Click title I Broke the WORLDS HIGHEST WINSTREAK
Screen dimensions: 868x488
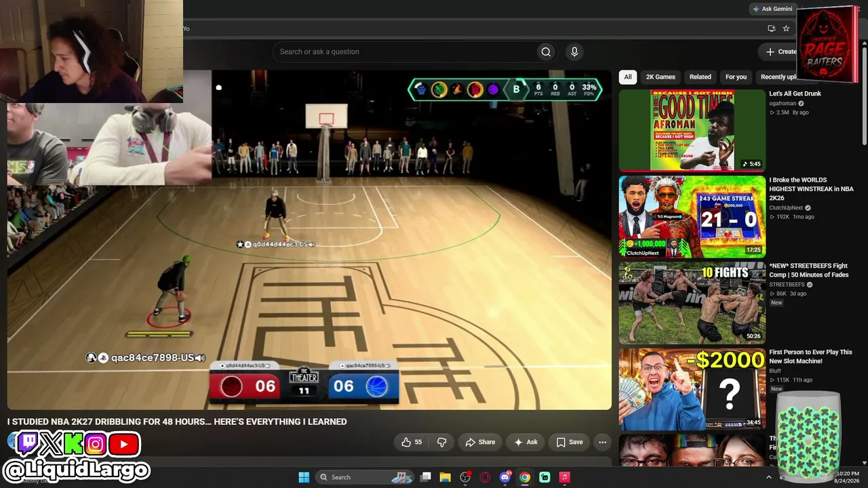click(x=811, y=189)
